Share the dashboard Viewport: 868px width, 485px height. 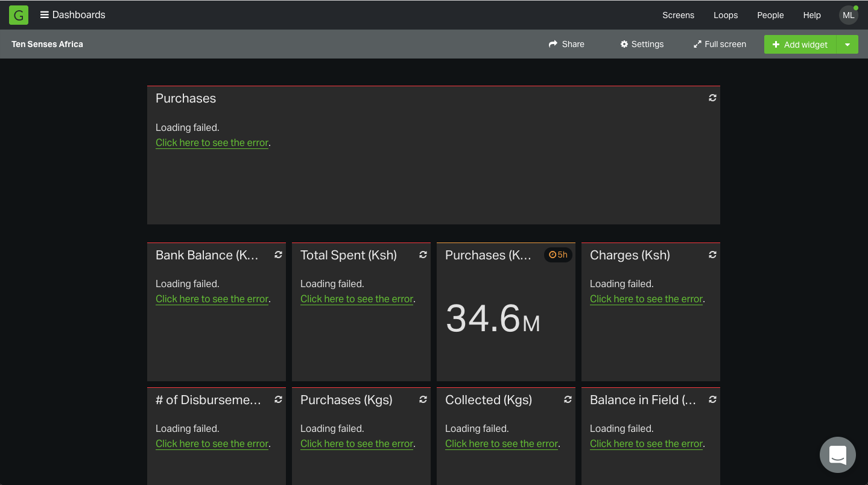click(566, 44)
